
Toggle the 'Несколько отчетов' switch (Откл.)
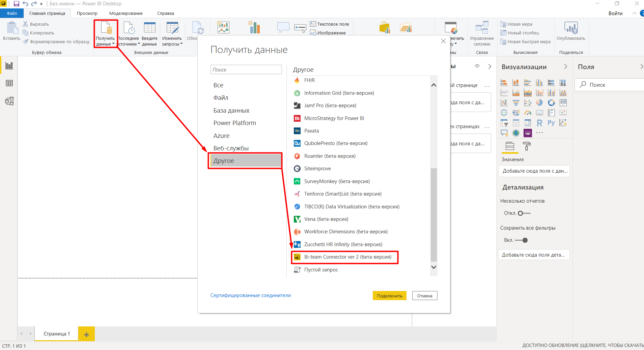tap(524, 213)
